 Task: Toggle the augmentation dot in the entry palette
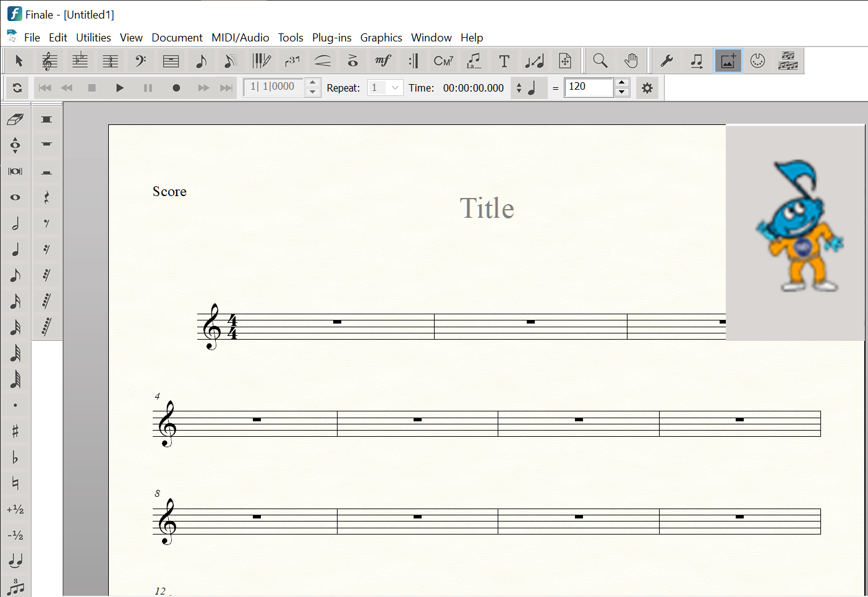pos(15,405)
